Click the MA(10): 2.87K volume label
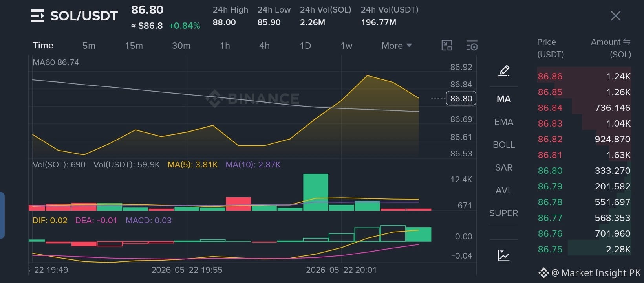Screen dimensions: 644x283 pyautogui.click(x=253, y=165)
